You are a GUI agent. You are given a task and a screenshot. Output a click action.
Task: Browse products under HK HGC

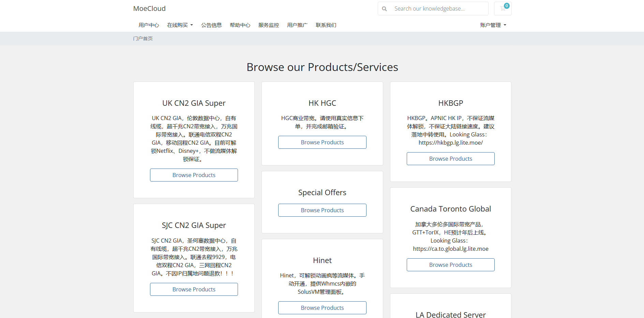coord(322,142)
